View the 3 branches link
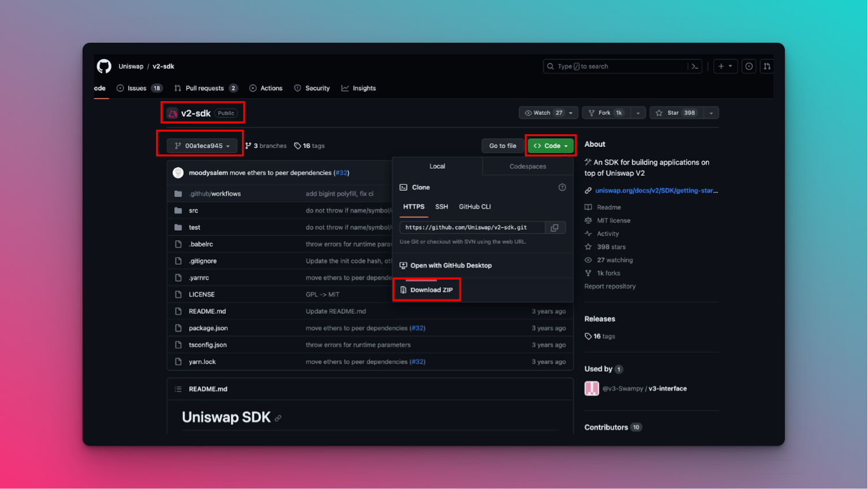The width and height of the screenshot is (868, 489). (x=266, y=146)
